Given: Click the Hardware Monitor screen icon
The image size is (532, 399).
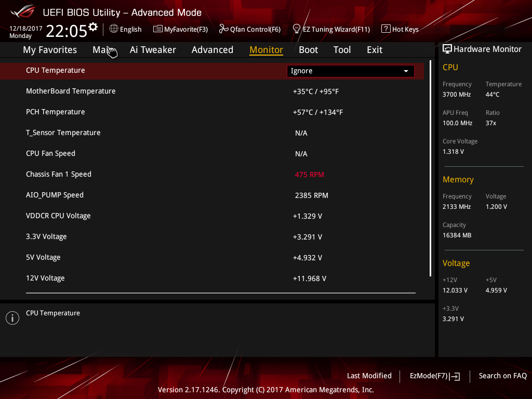Looking at the screenshot, I should pyautogui.click(x=447, y=49).
